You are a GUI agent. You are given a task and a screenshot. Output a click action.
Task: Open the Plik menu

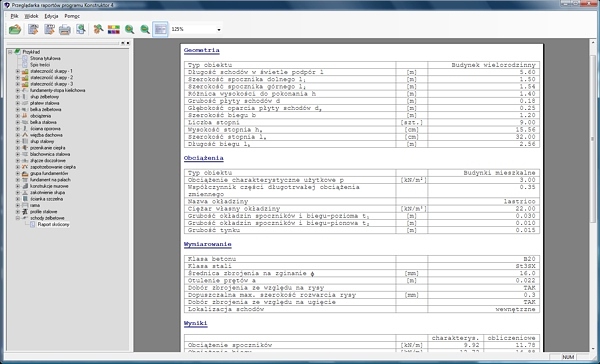[x=15, y=16]
